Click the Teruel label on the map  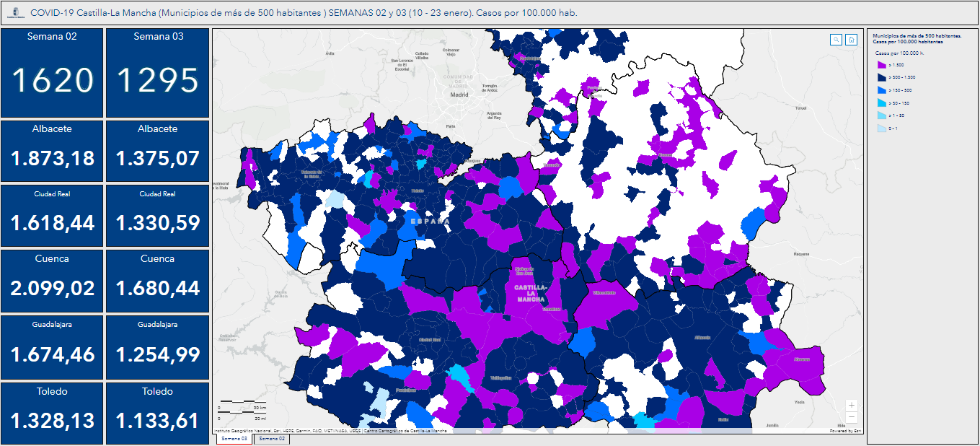800,108
